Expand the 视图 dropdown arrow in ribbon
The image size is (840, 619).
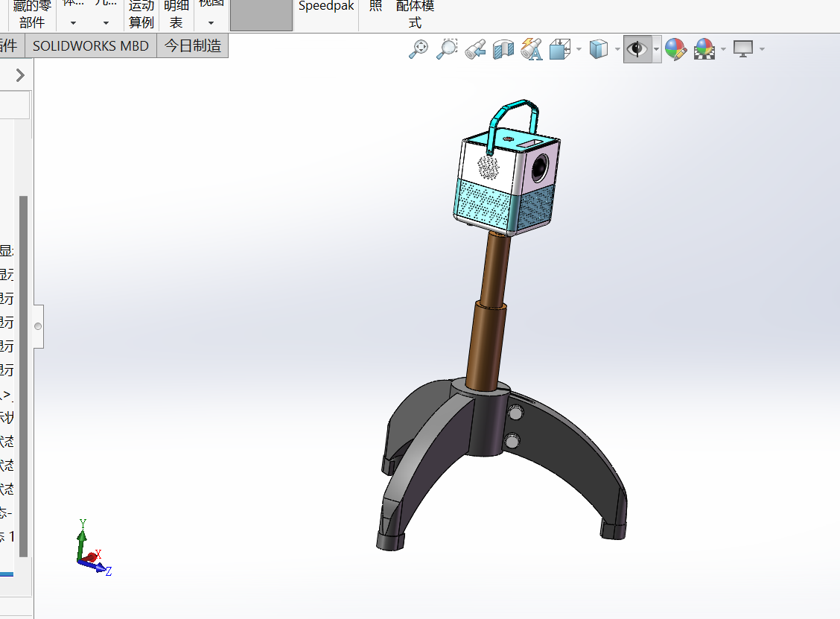pos(211,23)
